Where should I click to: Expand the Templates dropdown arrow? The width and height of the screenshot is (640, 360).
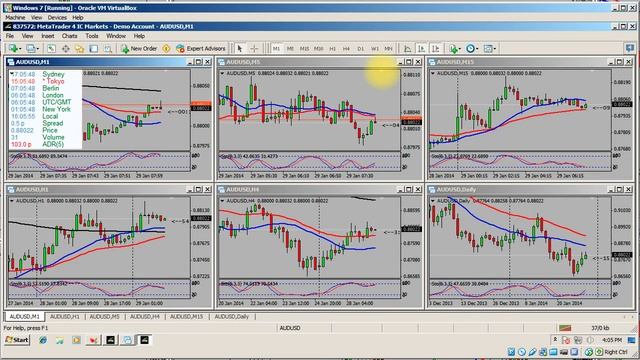coord(495,49)
